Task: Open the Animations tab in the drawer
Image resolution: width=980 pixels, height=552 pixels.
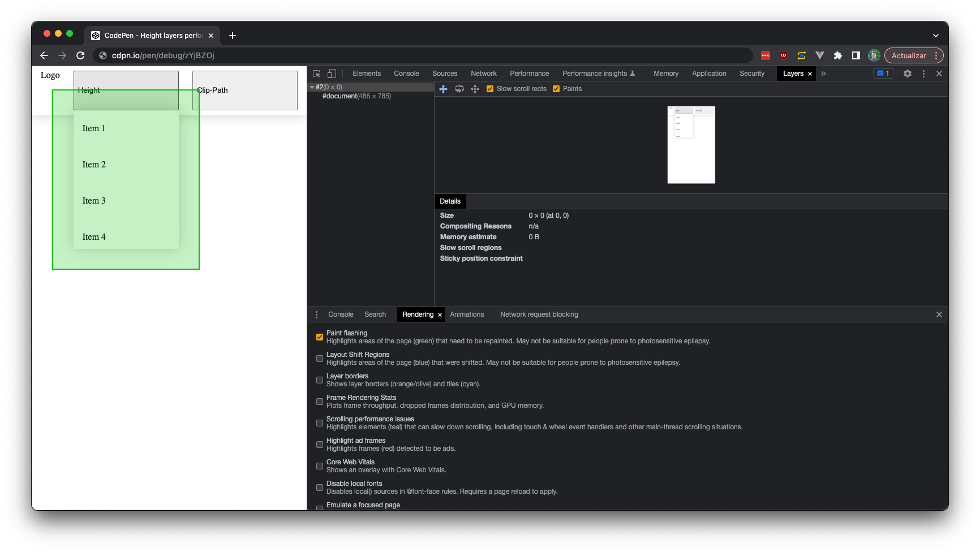Action: 467,314
